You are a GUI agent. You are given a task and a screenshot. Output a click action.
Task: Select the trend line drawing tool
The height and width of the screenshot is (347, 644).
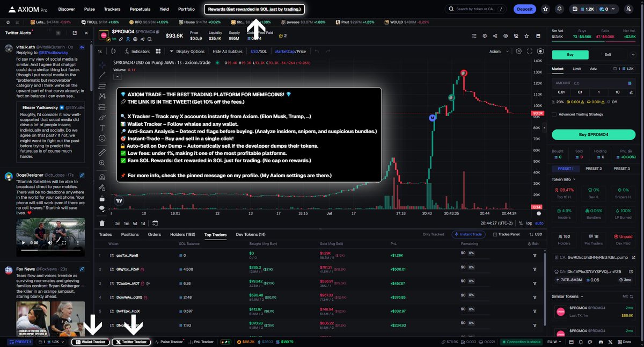pos(102,75)
